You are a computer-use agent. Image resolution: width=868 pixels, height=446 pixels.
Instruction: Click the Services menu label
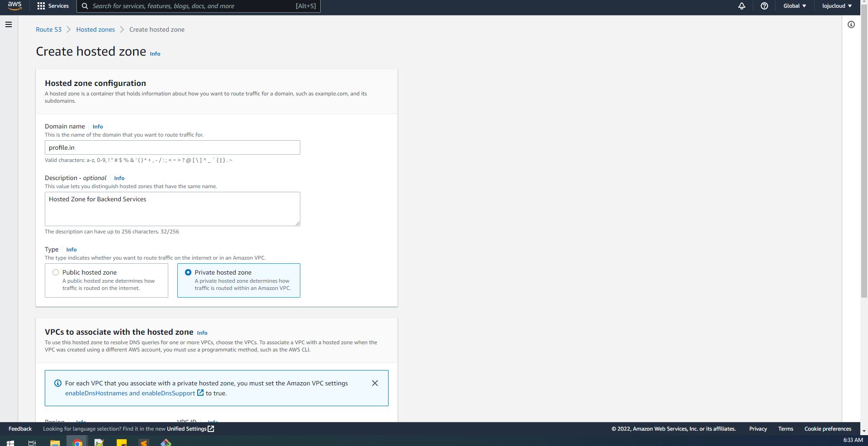point(58,6)
